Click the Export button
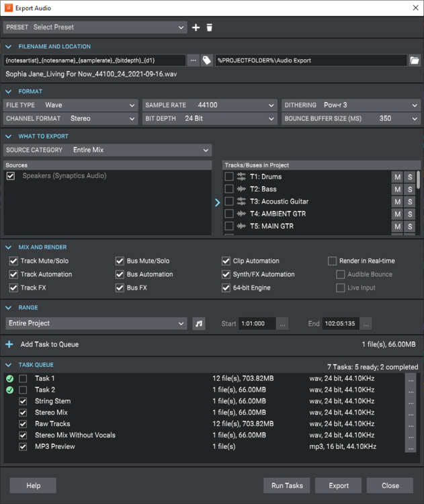Viewport: 424px width, 504px height. point(339,485)
